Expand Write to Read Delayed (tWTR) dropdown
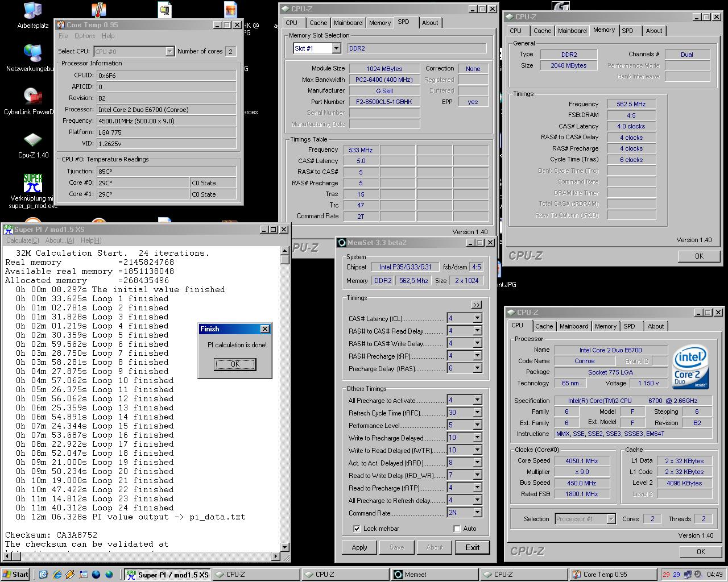 477,450
